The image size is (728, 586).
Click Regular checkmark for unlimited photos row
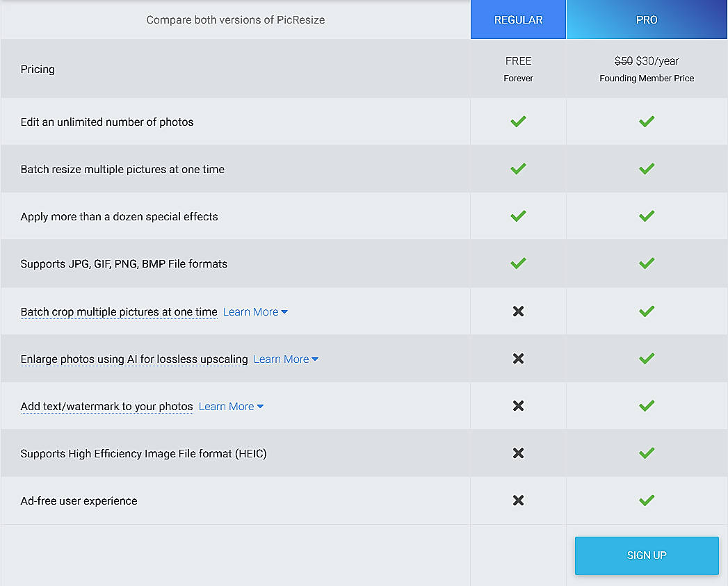click(x=518, y=122)
